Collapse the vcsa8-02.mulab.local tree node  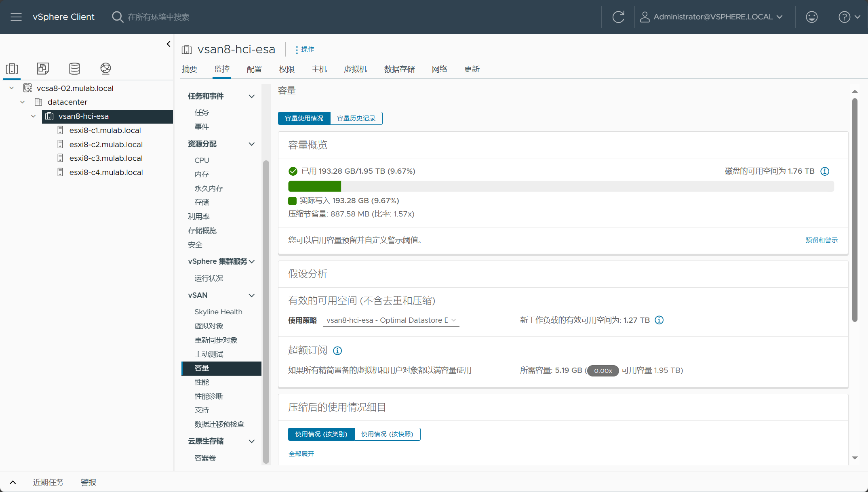[12, 88]
